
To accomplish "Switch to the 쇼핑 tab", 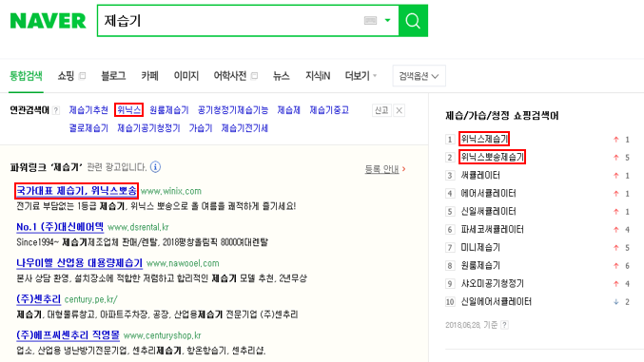I will click(x=66, y=76).
